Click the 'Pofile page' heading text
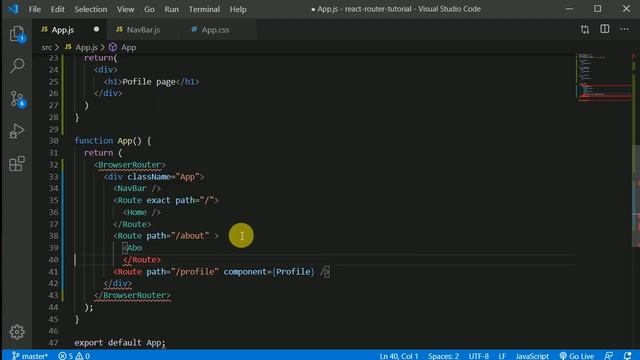The height and width of the screenshot is (360, 640). click(x=149, y=82)
